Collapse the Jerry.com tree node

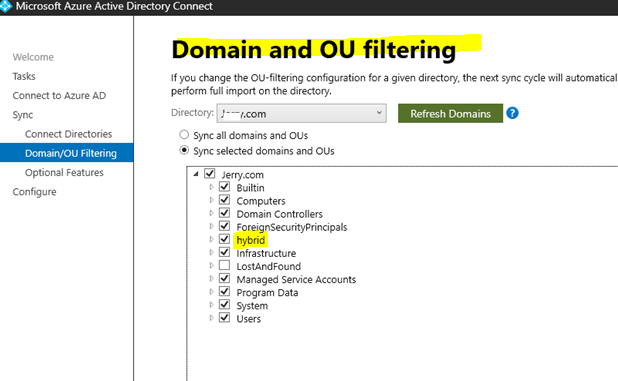pyautogui.click(x=196, y=174)
